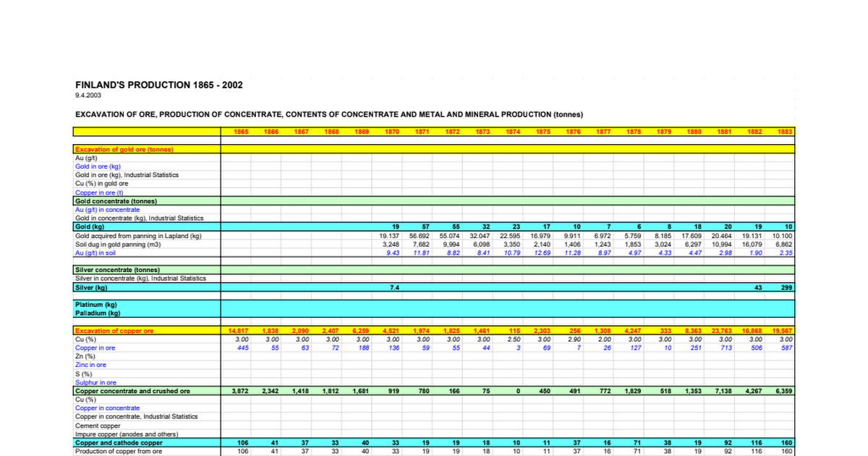
Task: Click the 'Au (g/t) in soil' row label
Action: pos(96,253)
